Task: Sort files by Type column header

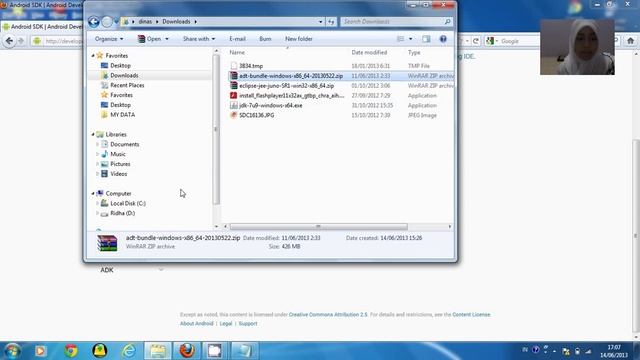Action: [414, 52]
